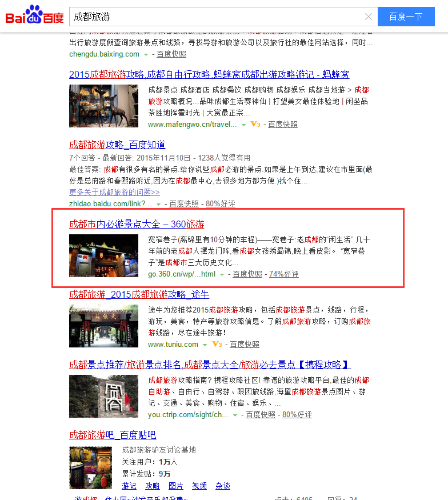This screenshot has height=500, width=448.
Task: Expand the arrow next to chengdu.baixing.com
Action: [x=146, y=54]
